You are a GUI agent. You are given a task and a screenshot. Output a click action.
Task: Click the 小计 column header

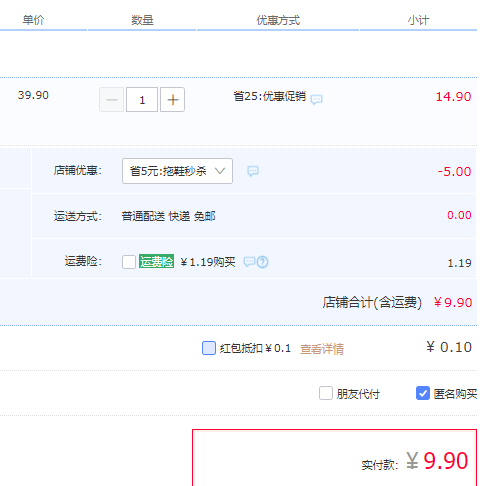click(x=418, y=20)
